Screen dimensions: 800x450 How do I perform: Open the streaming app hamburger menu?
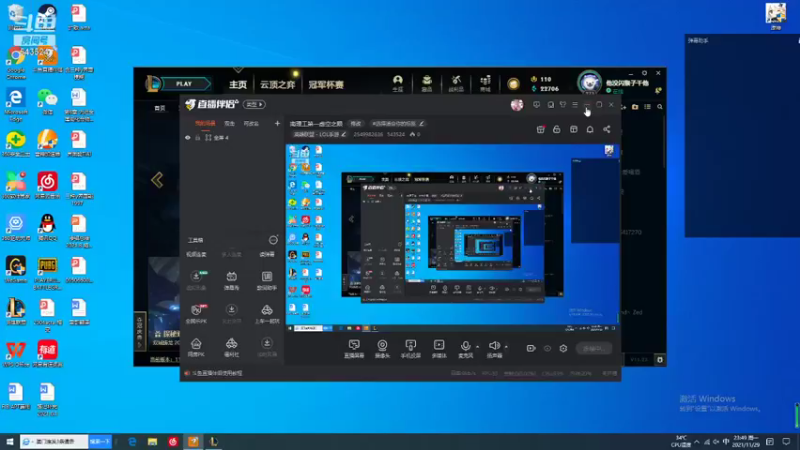575,105
